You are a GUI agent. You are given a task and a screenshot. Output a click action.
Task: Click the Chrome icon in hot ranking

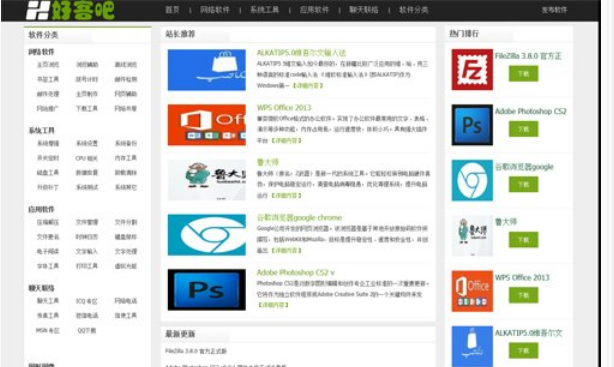coord(472,180)
